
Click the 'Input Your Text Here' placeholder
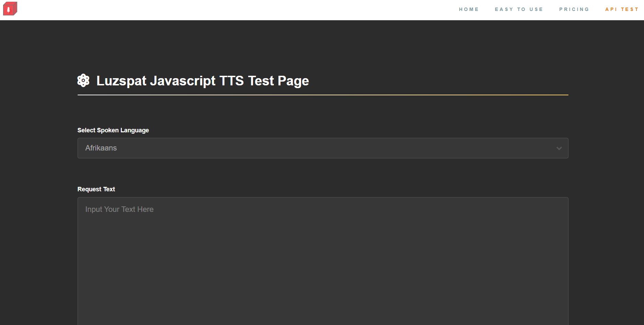coord(119,209)
